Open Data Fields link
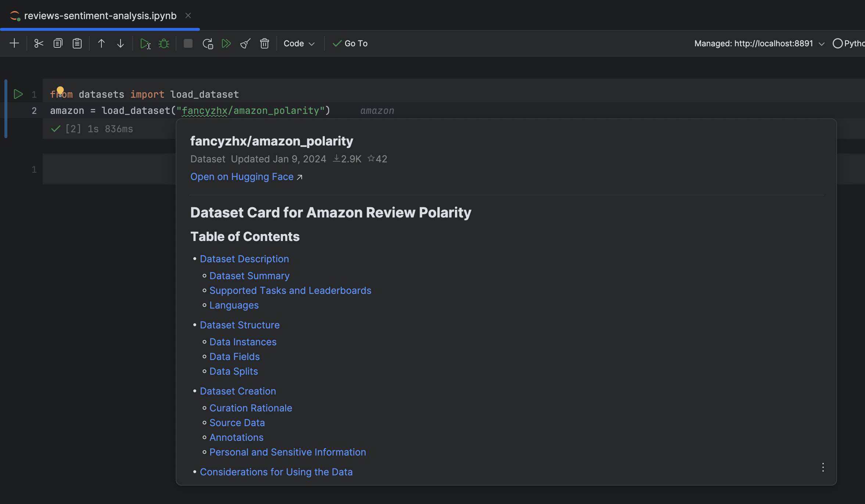Screen dimensions: 865x504 pos(234,357)
